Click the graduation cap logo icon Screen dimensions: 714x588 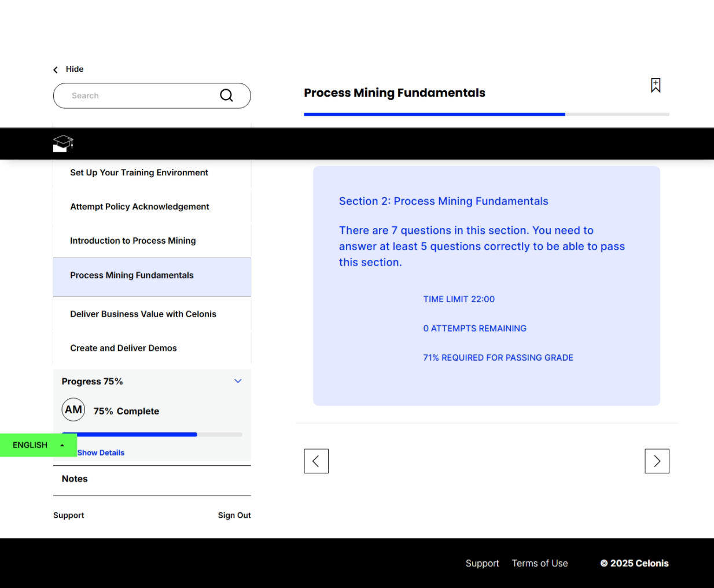pos(63,143)
